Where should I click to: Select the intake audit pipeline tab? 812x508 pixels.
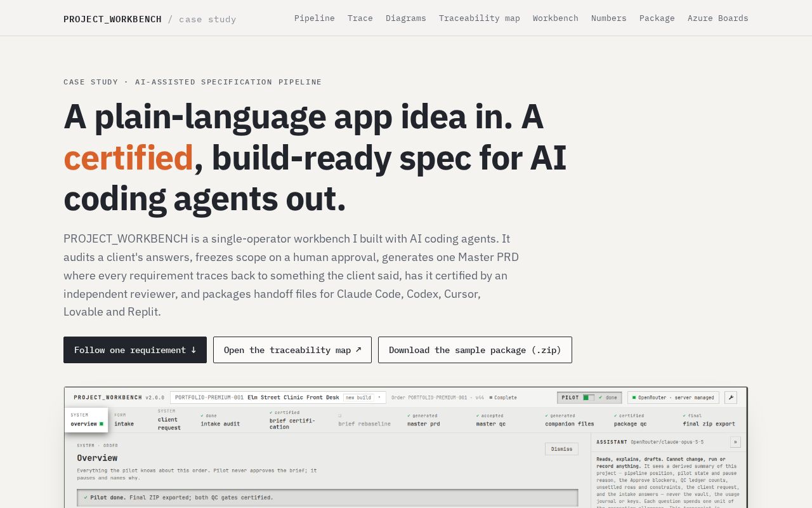(220, 420)
